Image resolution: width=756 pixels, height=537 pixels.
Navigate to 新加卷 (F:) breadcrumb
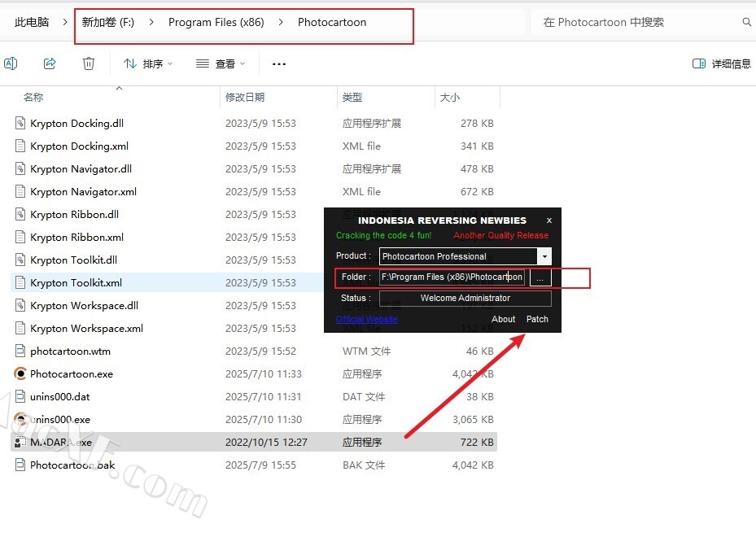click(x=108, y=22)
